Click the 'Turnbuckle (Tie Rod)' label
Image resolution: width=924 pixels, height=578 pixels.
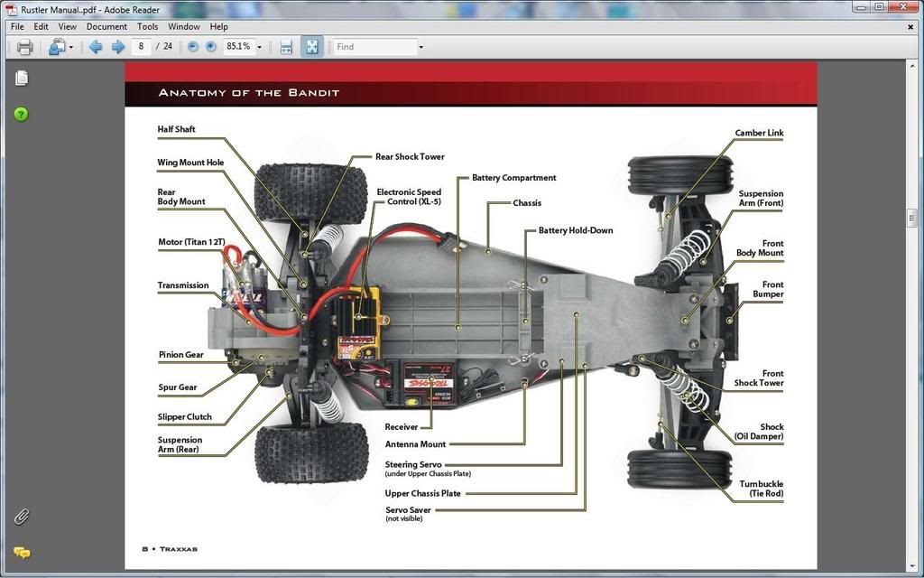762,489
